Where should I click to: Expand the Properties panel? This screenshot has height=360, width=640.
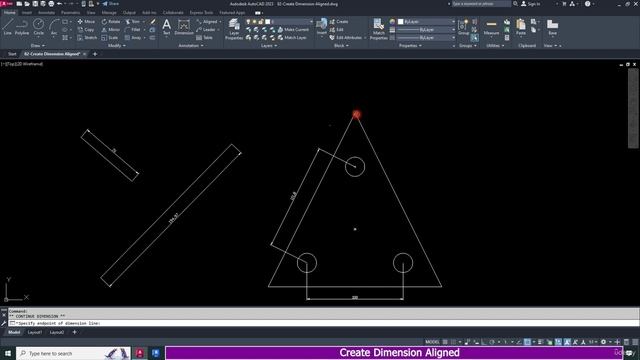click(410, 46)
